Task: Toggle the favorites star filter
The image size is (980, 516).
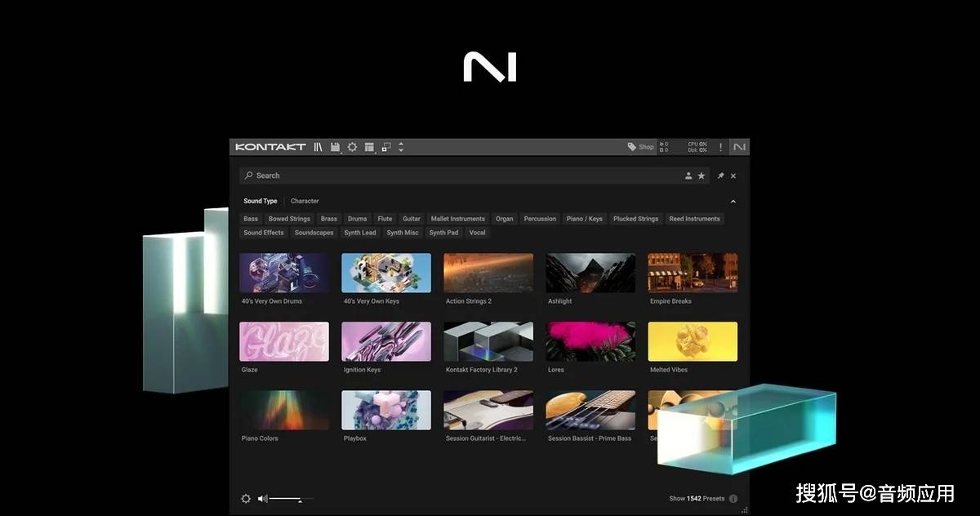Action: point(702,176)
